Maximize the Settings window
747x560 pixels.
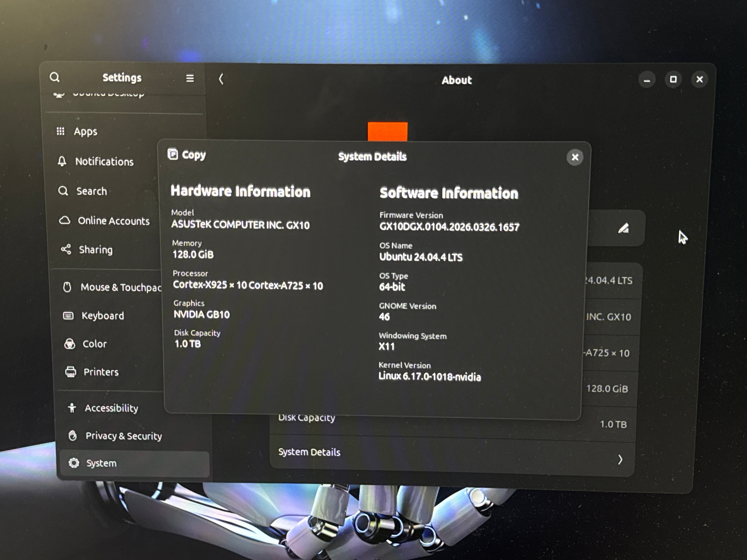[x=673, y=79]
